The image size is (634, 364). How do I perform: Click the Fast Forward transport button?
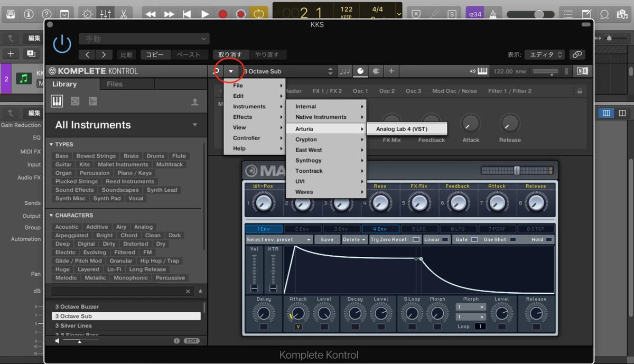169,14
